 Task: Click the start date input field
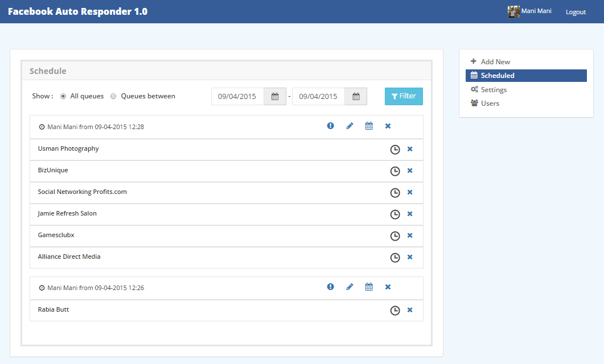tap(237, 97)
